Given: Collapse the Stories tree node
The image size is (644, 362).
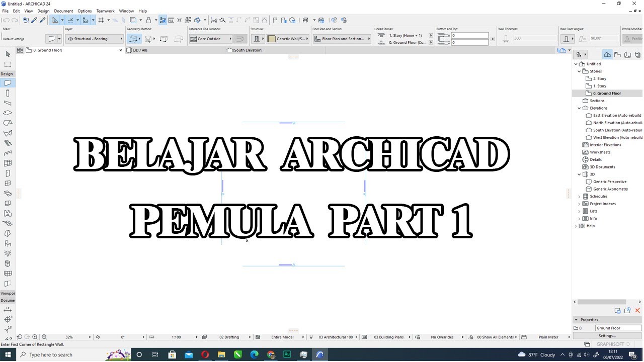Looking at the screenshot, I should click(580, 71).
